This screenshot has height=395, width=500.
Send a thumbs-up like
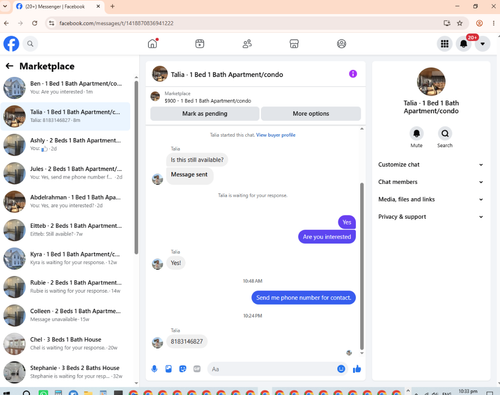[x=357, y=369]
